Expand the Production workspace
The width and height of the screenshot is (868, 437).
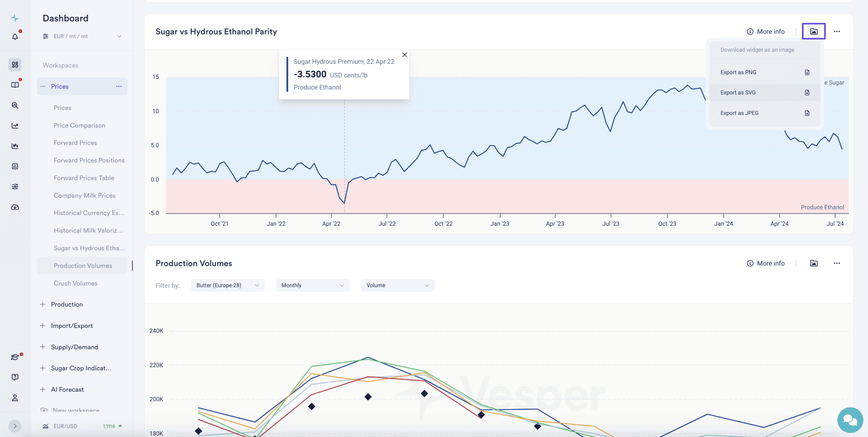click(x=43, y=304)
